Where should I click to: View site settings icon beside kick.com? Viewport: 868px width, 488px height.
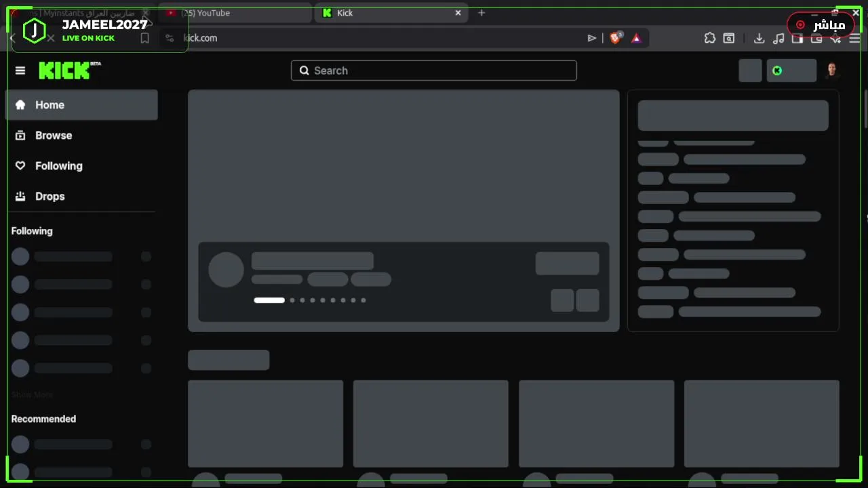[170, 39]
